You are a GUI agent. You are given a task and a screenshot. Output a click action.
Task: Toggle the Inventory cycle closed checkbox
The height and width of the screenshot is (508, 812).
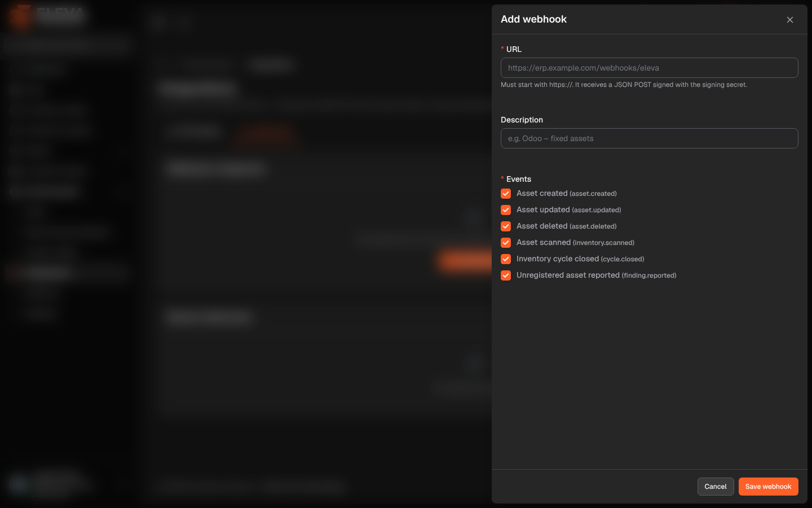[506, 259]
